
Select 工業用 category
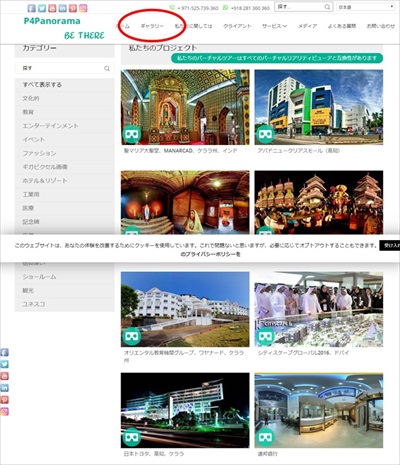(65, 194)
